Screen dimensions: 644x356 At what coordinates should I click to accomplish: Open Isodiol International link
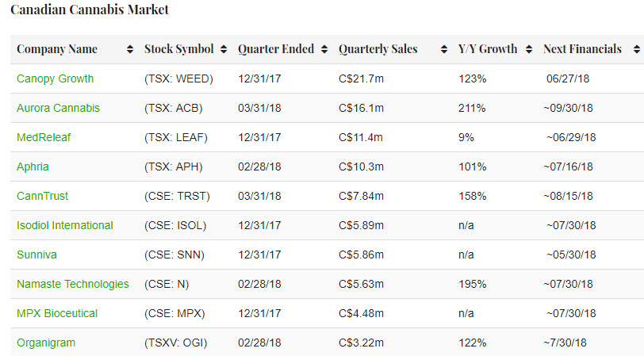[x=65, y=225]
